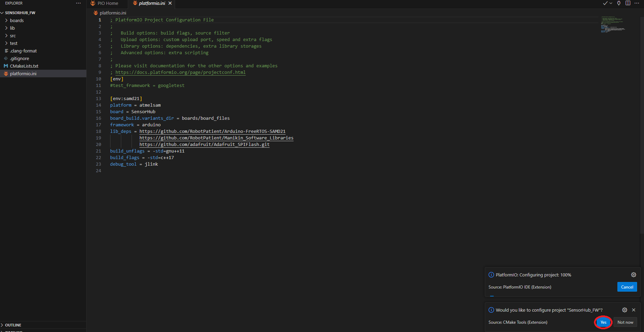
Task: Open notification gear for configuring project progress
Action: tap(634, 275)
